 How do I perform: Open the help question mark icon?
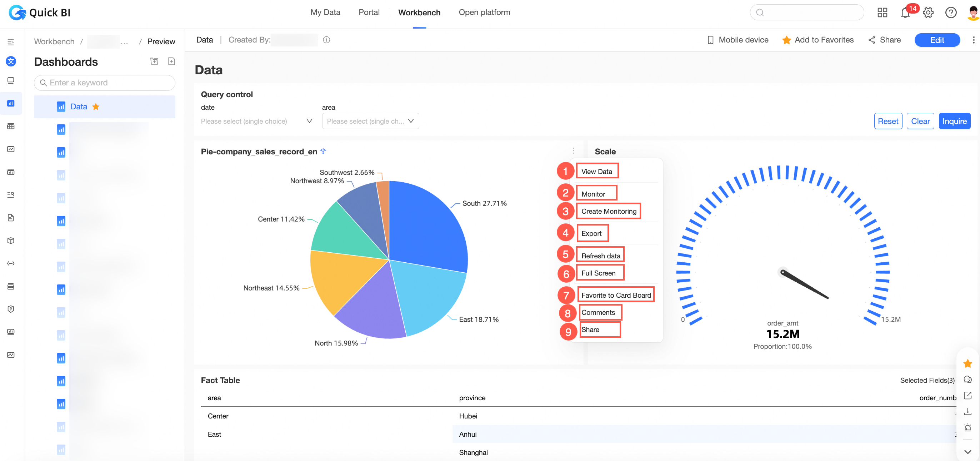[951, 13]
